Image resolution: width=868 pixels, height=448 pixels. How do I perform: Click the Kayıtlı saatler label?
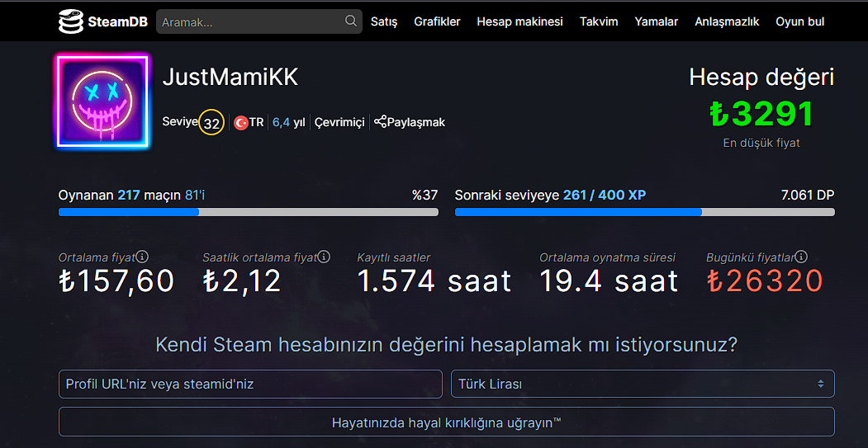pos(394,257)
